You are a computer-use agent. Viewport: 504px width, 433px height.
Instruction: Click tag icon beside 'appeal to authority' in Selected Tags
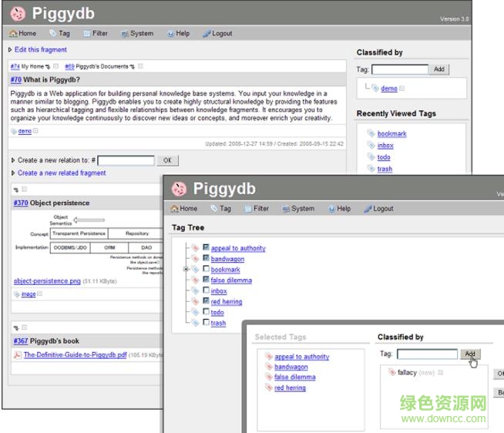tap(269, 356)
